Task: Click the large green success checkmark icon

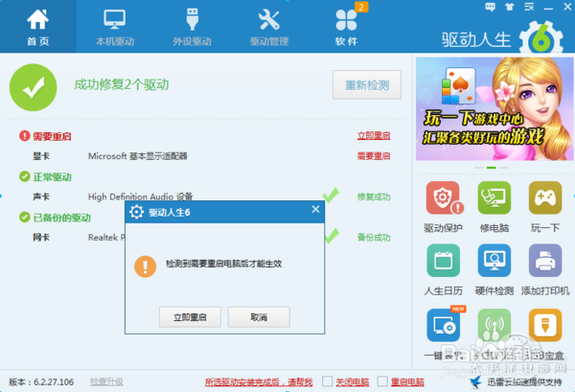Action: click(33, 87)
